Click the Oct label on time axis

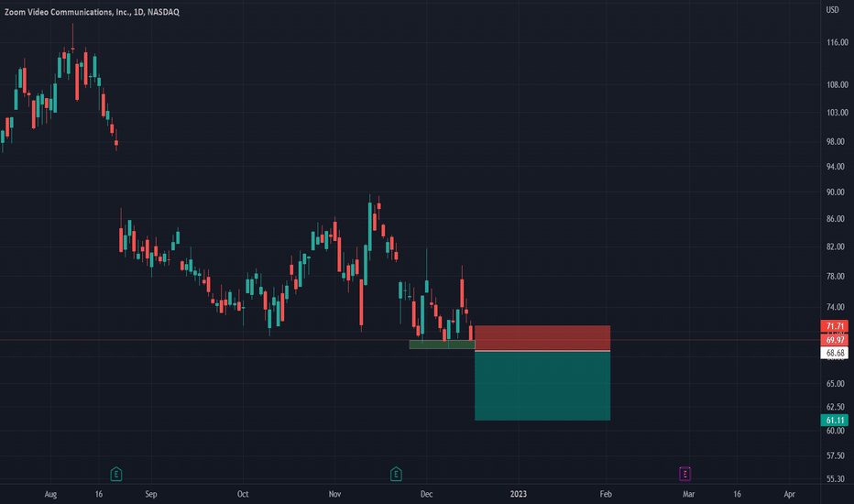pyautogui.click(x=243, y=494)
